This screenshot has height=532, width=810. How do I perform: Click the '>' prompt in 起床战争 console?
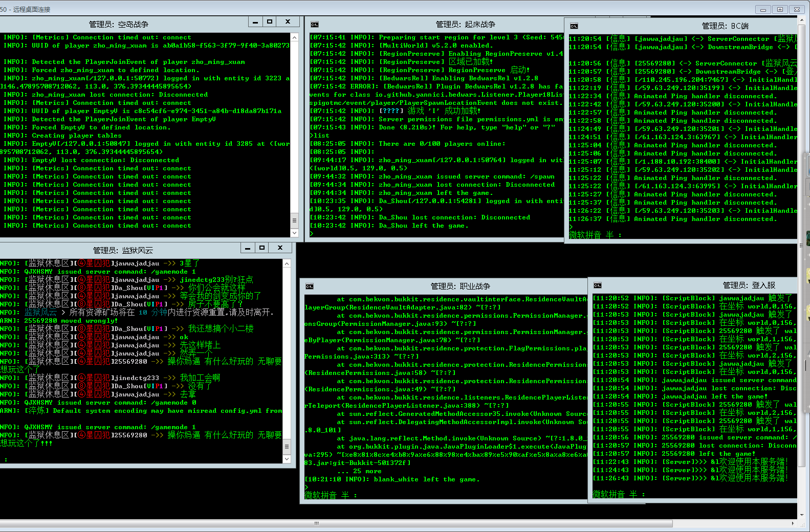coord(312,234)
